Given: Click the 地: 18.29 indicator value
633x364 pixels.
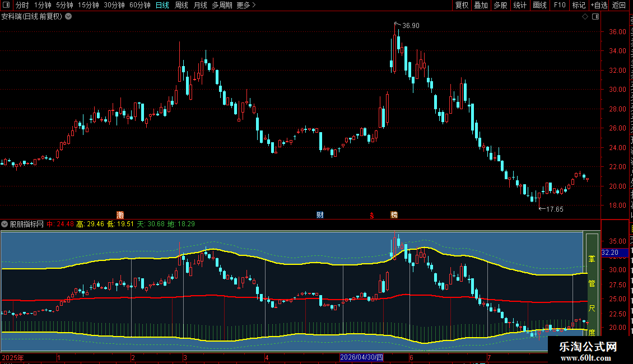Looking at the screenshot, I should click(x=181, y=224).
